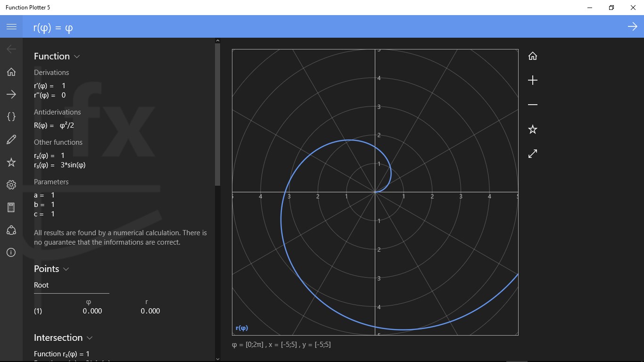Select the pencil edit icon

[11, 140]
